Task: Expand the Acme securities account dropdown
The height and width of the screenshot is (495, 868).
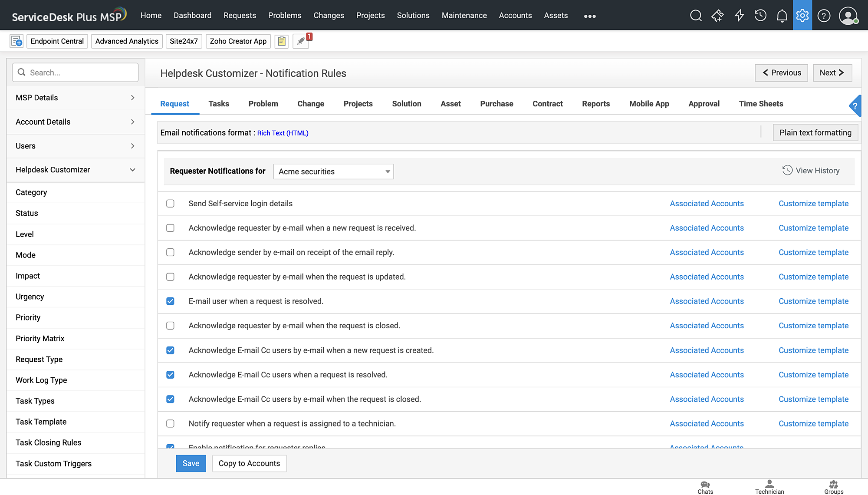Action: 386,171
